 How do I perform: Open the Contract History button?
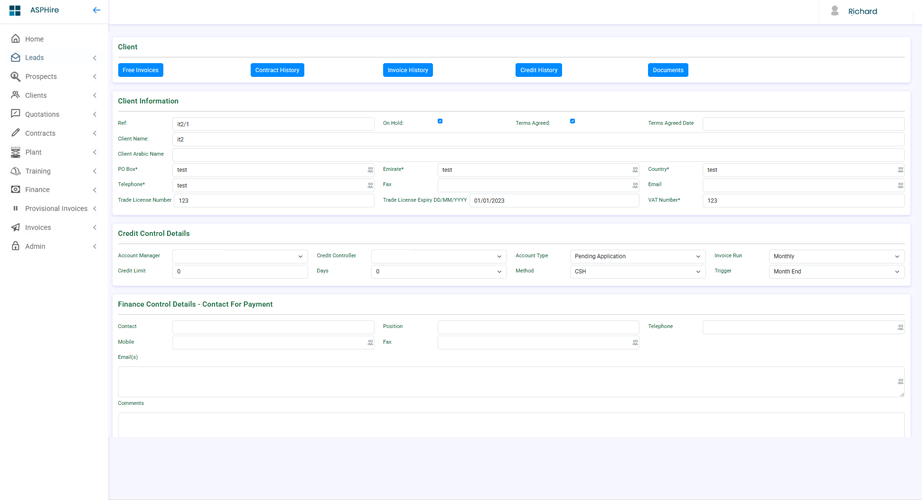click(277, 70)
